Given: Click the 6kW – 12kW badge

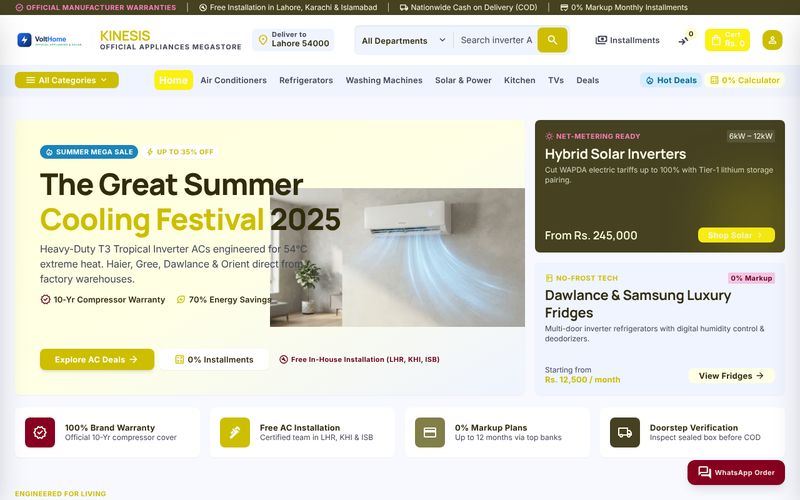Looking at the screenshot, I should (750, 136).
